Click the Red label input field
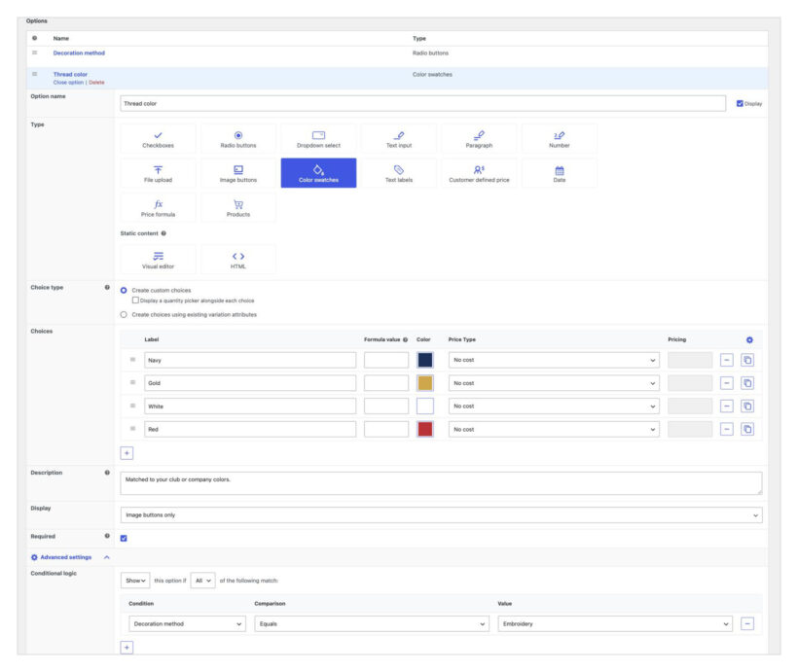Screen dimensions: 798x672 [250, 429]
